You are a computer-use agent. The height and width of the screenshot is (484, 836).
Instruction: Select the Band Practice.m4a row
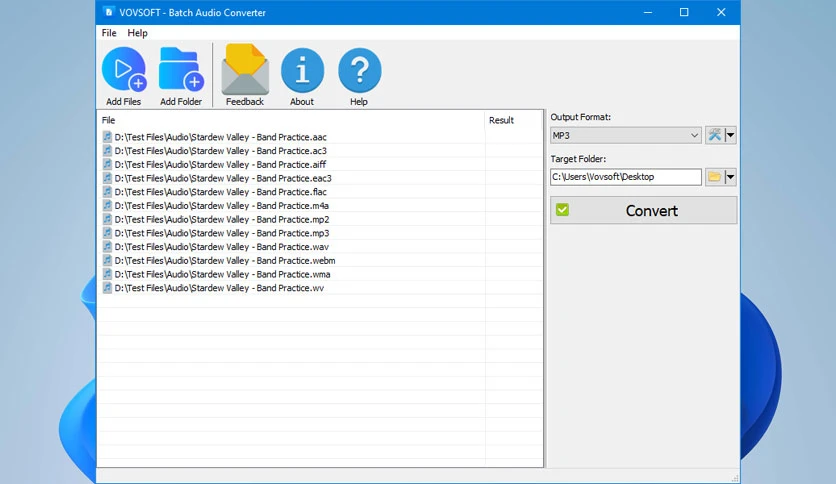(x=320, y=206)
